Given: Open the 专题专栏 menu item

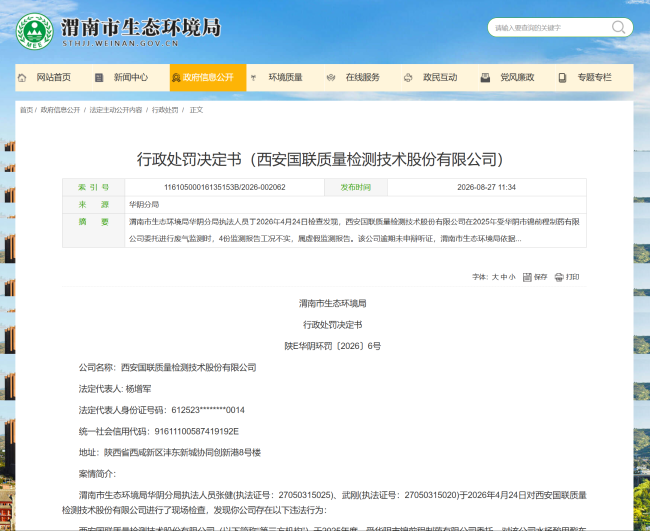Looking at the screenshot, I should click(594, 77).
